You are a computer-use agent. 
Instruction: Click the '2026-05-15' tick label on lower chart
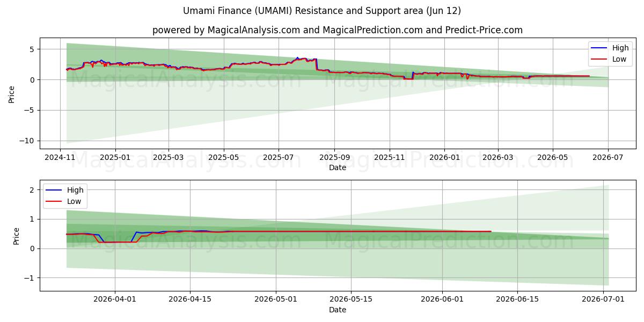click(351, 300)
